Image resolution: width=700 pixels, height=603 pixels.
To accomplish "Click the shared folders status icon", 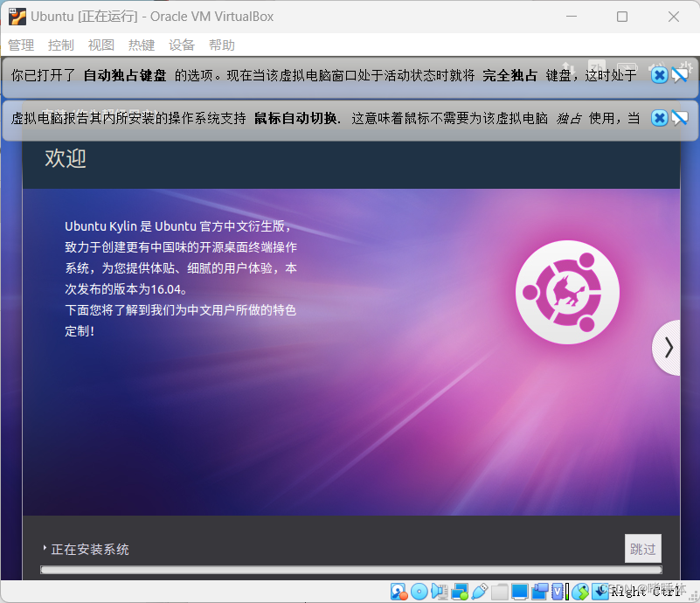I will tap(500, 592).
